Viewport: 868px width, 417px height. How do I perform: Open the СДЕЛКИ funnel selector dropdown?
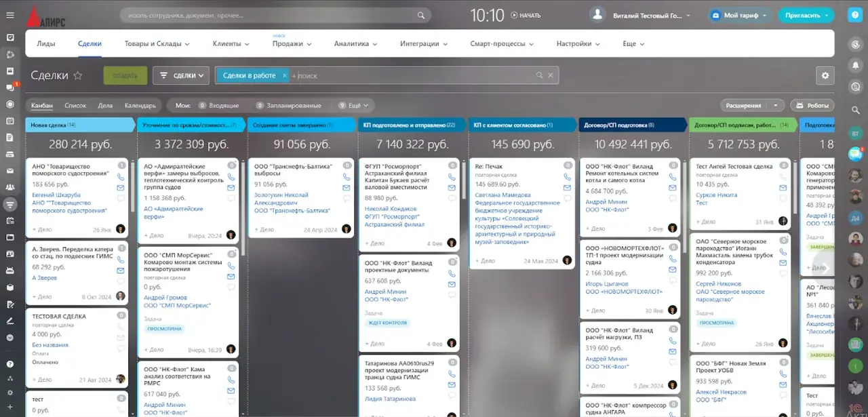[x=182, y=76]
